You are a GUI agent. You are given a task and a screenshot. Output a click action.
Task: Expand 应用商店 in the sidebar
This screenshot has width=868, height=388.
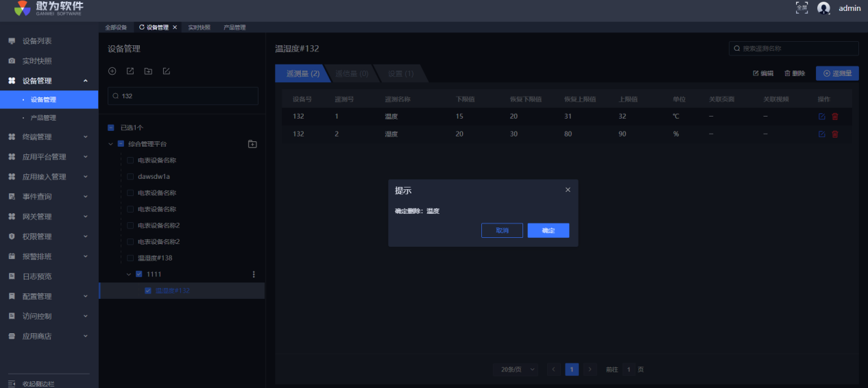85,336
